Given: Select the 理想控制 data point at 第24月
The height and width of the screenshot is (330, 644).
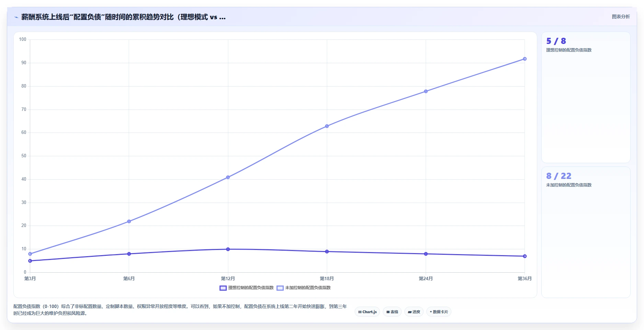Looking at the screenshot, I should (426, 254).
